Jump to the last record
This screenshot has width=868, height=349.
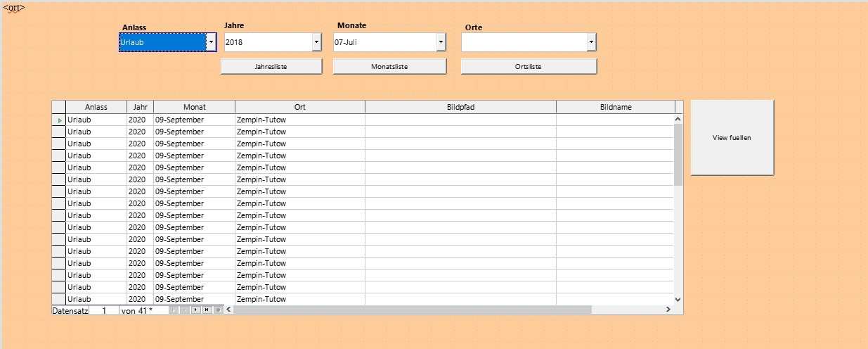pyautogui.click(x=207, y=310)
